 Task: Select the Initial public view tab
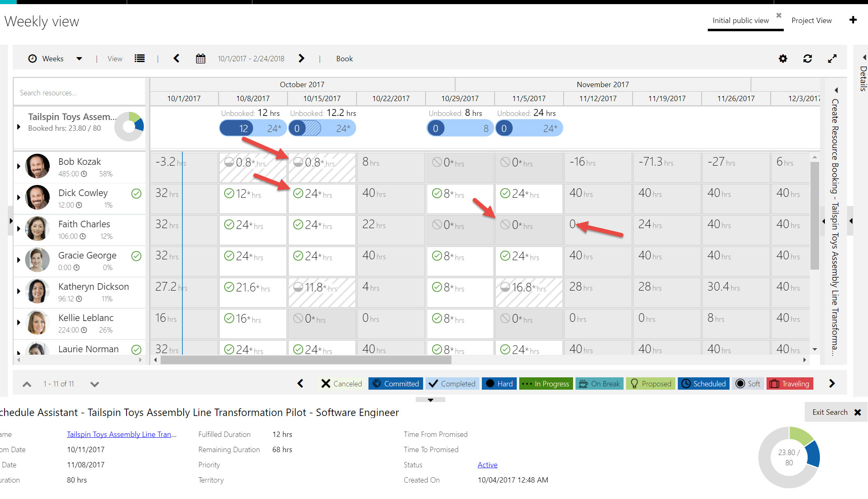(740, 21)
